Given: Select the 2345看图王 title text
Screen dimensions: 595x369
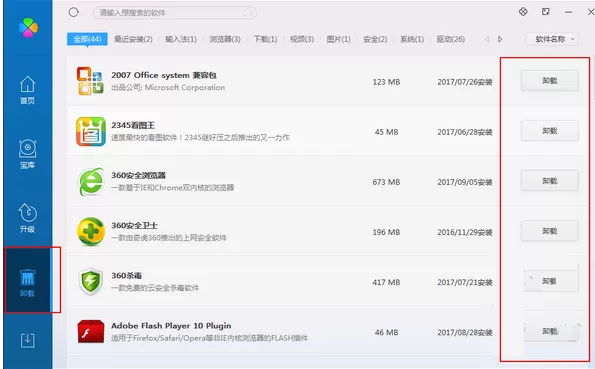Looking at the screenshot, I should 133,125.
